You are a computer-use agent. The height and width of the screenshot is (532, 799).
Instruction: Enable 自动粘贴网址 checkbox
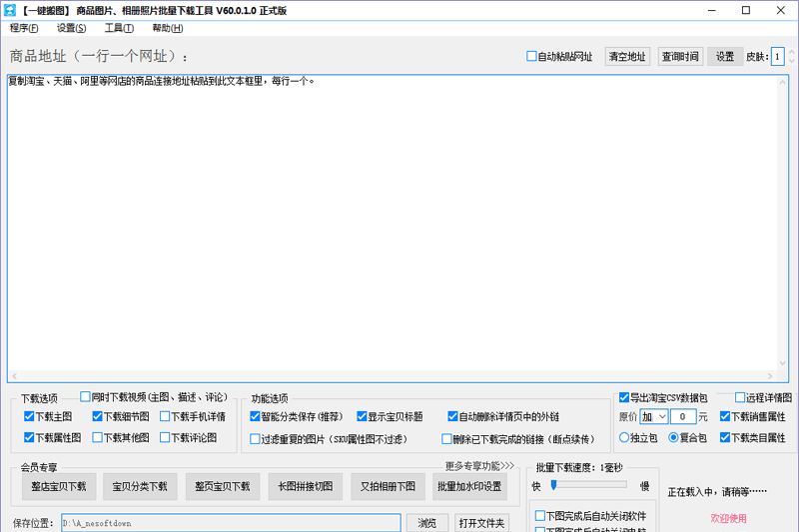pos(532,57)
